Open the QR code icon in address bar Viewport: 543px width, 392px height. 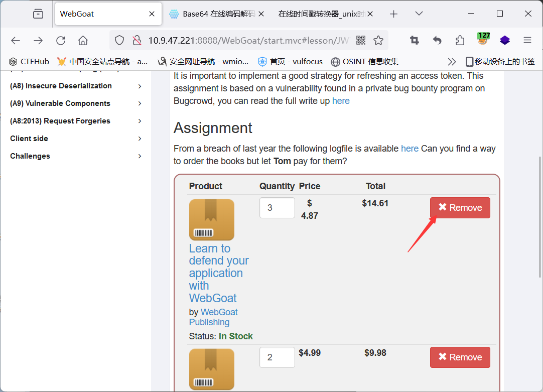point(361,41)
